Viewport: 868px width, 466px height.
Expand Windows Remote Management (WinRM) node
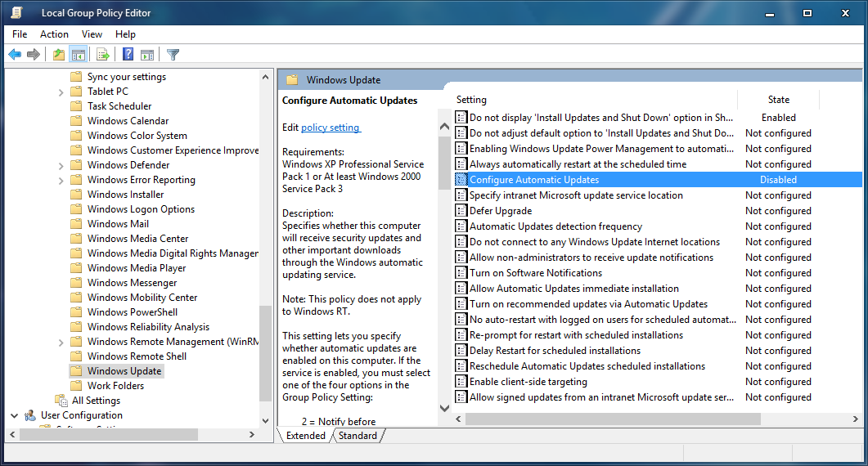point(61,343)
